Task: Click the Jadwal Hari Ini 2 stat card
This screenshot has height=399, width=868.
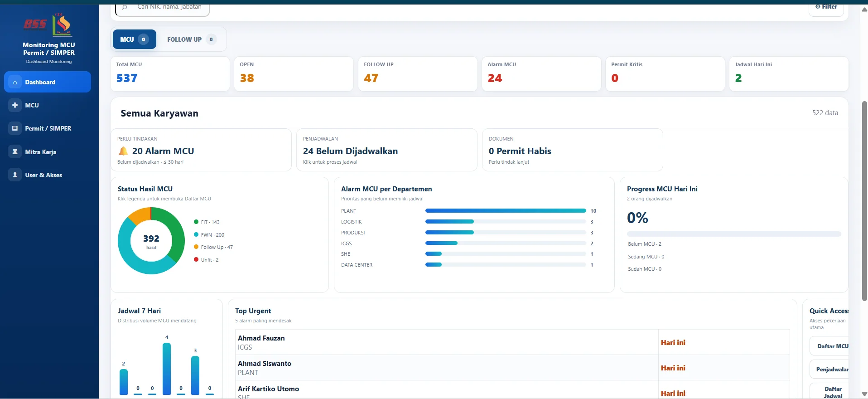Action: (789, 74)
